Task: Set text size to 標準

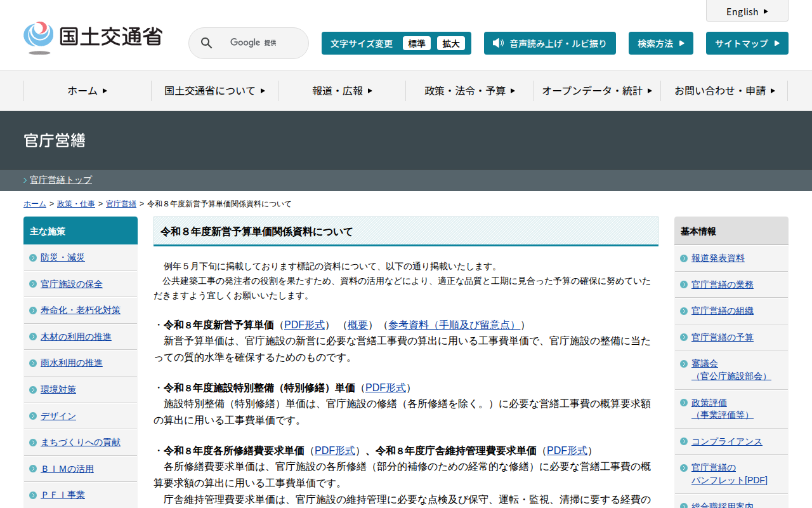Action: tap(416, 43)
